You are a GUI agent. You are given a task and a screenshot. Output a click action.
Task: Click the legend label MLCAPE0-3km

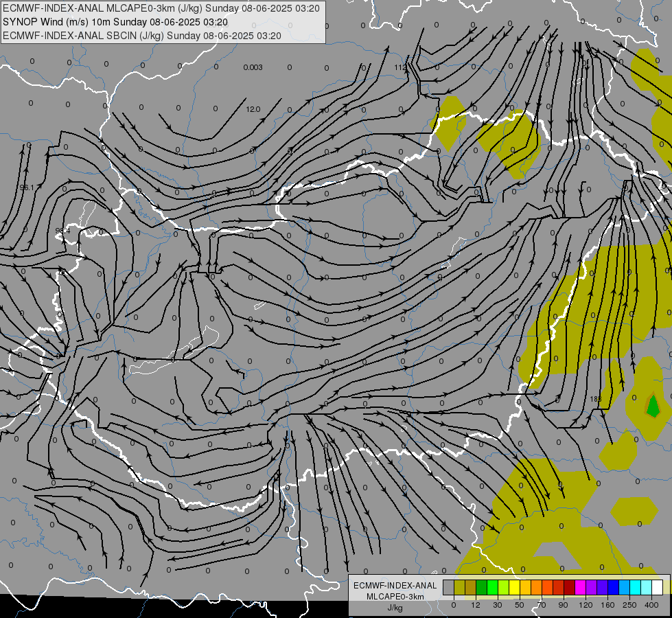395,597
